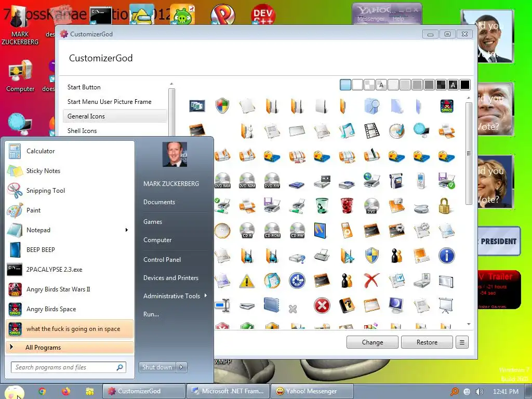Expand Administrative Tools submenu
This screenshot has height=399, width=532.
(175, 296)
